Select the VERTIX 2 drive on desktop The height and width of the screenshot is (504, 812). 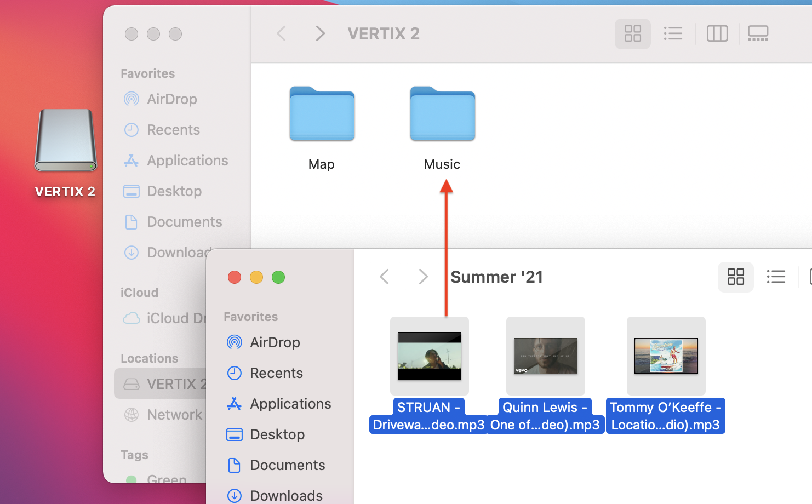(66, 141)
